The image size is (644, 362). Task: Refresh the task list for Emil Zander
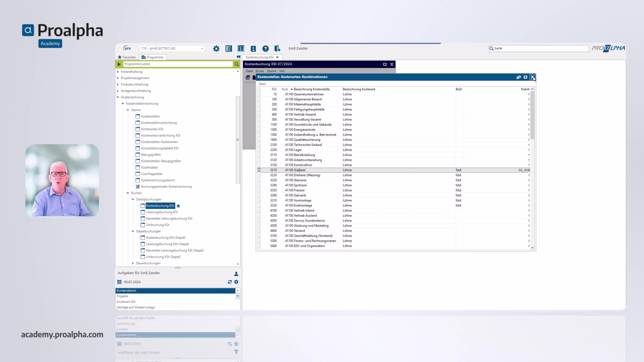229,282
